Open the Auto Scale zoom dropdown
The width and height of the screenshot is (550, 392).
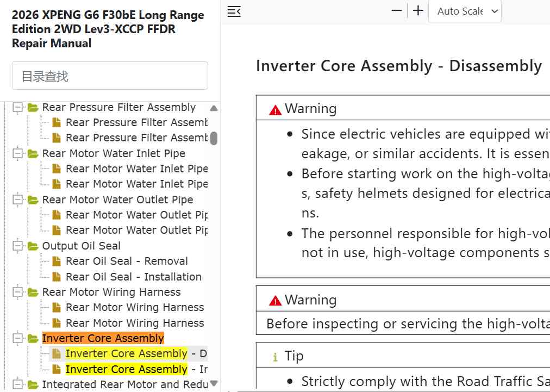465,11
